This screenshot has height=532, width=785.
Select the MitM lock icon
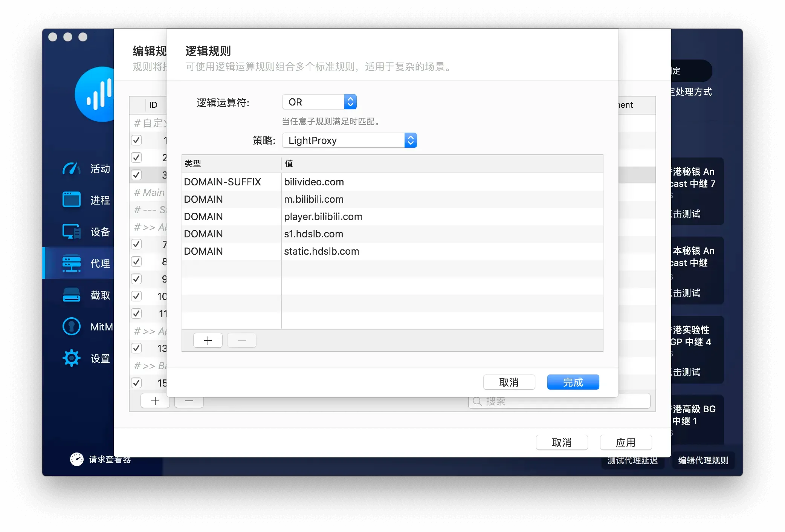point(72,326)
